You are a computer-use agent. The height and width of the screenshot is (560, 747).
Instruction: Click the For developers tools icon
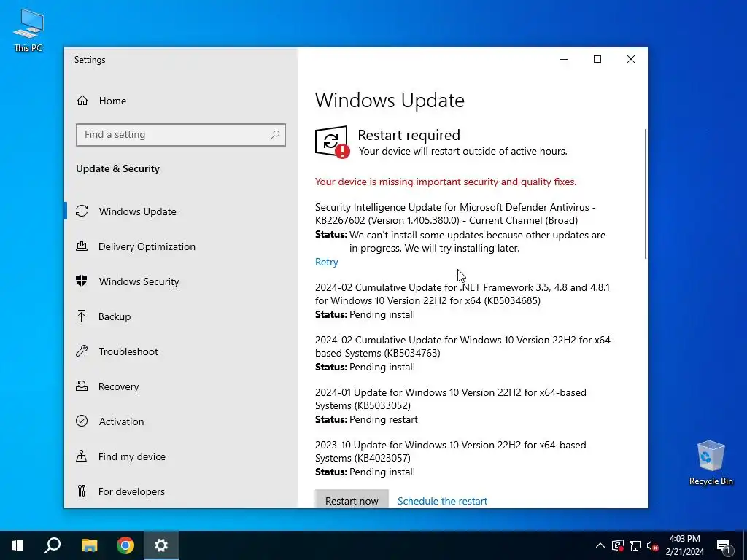[82, 491]
